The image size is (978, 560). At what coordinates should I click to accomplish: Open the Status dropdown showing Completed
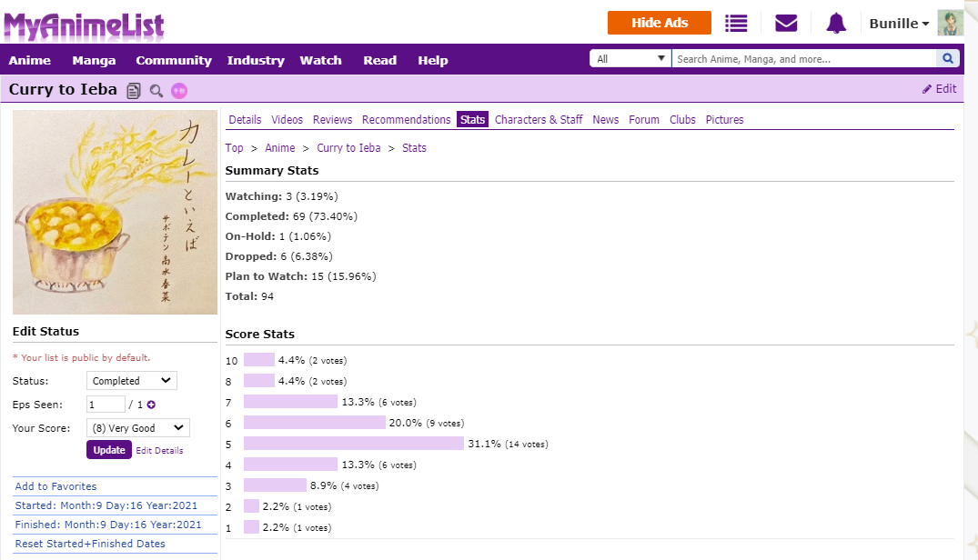click(132, 381)
